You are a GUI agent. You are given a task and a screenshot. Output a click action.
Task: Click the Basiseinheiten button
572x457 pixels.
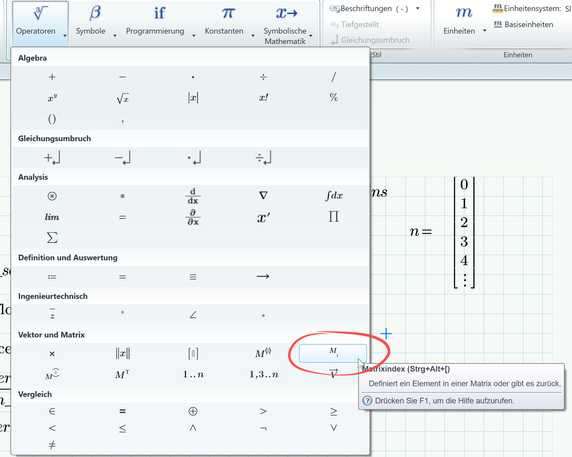(523, 24)
